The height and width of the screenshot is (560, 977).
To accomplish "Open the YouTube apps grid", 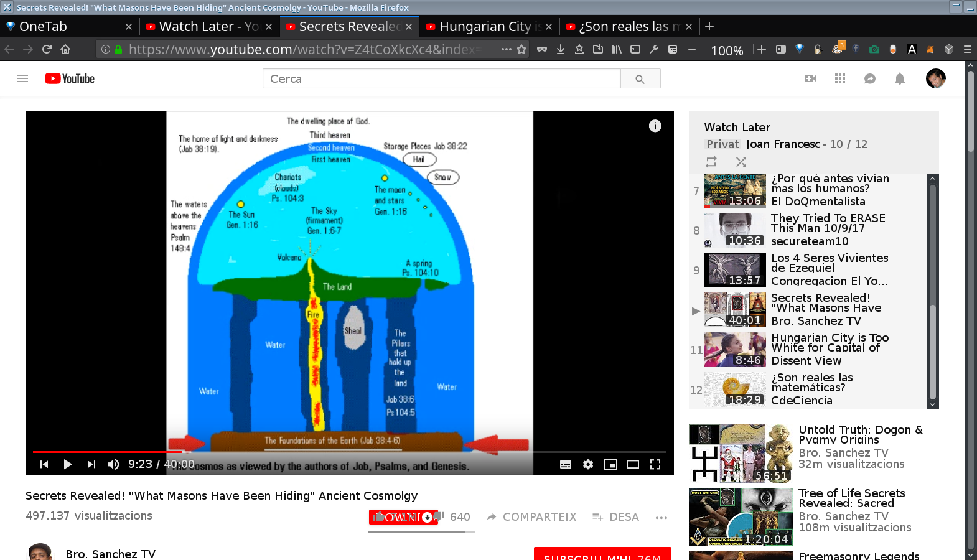I will click(840, 78).
